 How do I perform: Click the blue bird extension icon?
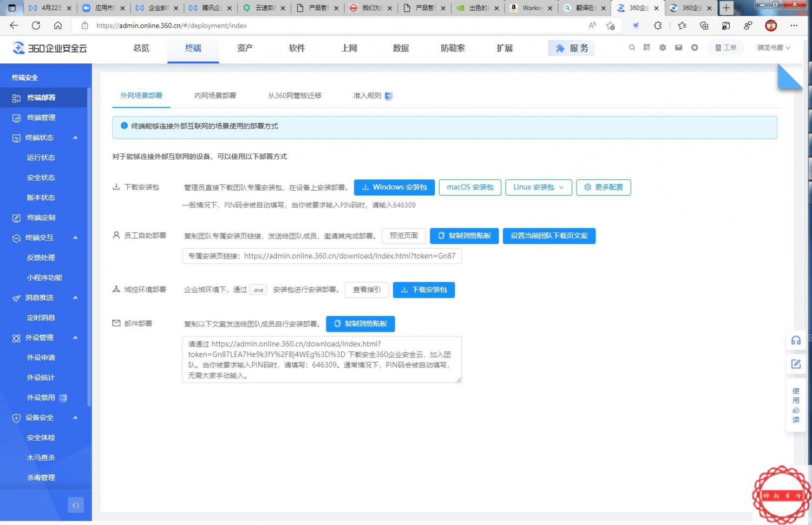(x=636, y=25)
